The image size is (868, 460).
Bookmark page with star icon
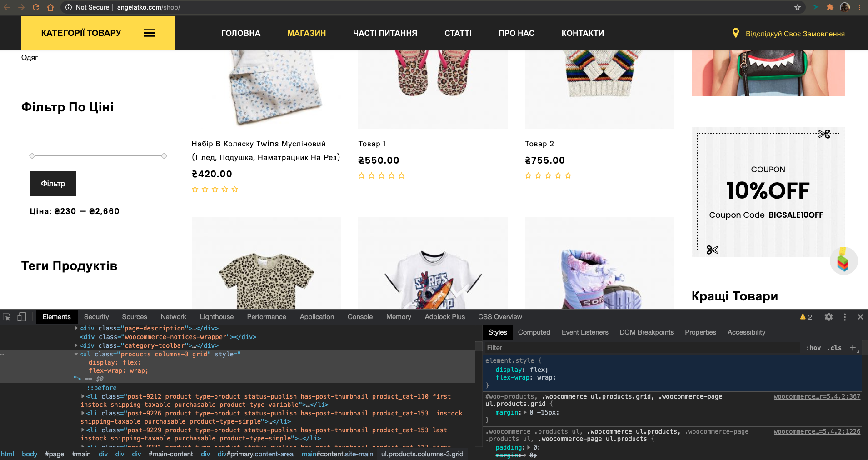798,7
